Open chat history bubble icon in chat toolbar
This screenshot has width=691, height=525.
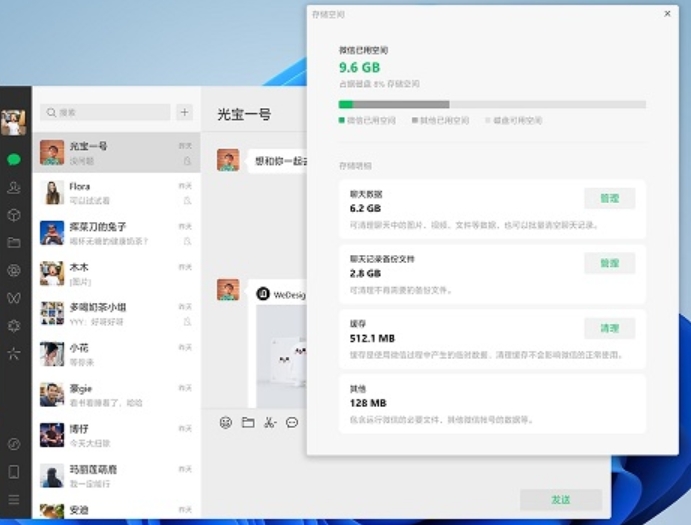tap(292, 422)
